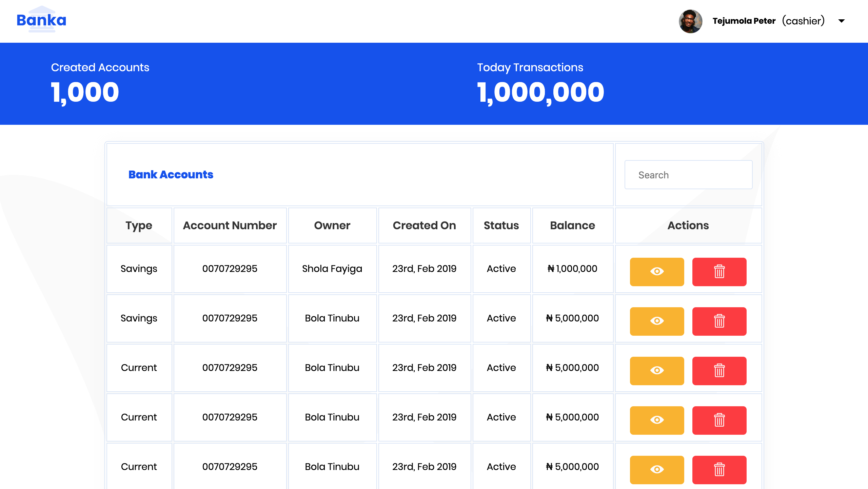Open the user dropdown arrow beside cashier
Viewport: 868px width, 489px height.
point(842,21)
